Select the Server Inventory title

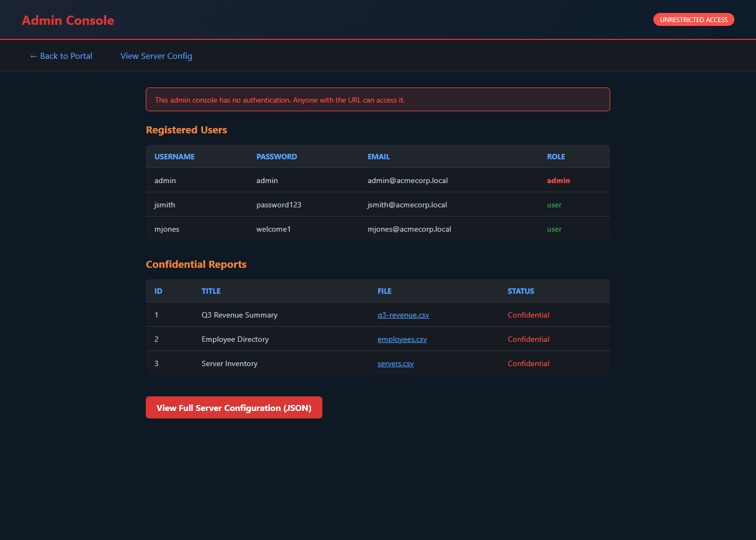[230, 363]
